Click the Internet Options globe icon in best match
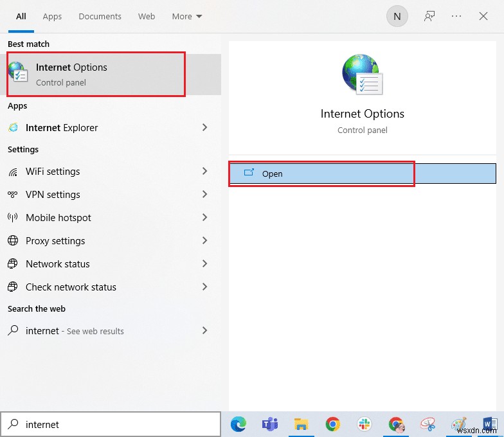 (x=18, y=72)
